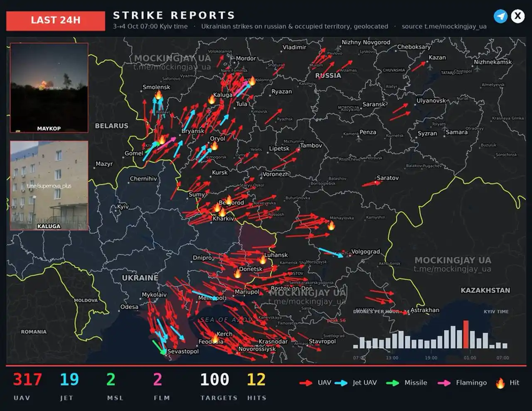Viewport: 532px width, 411px height.
Task: Click the flame icon in the legend
Action: (500, 383)
